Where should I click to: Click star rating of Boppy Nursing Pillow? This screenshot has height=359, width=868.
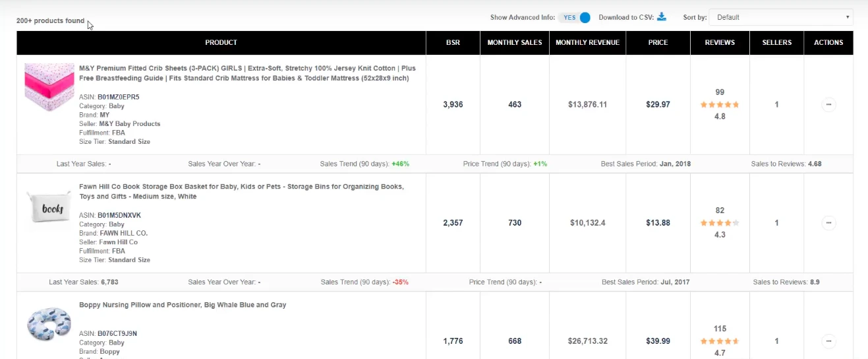click(x=720, y=341)
